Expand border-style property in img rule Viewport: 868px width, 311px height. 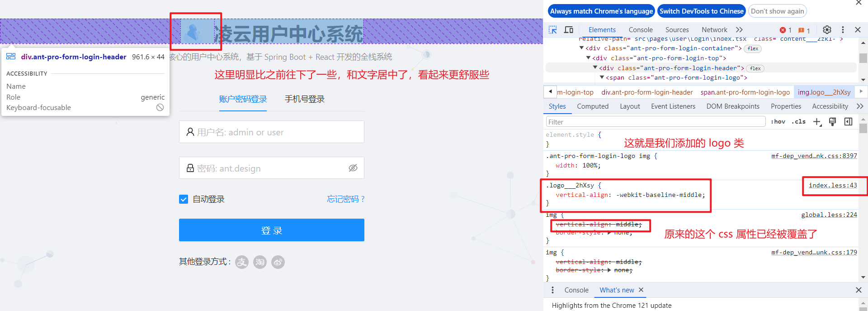610,233
